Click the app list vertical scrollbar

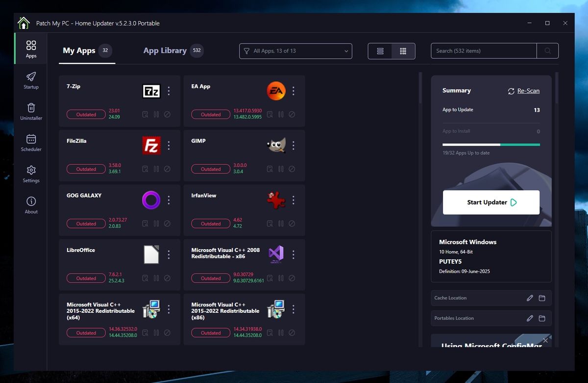(x=420, y=88)
